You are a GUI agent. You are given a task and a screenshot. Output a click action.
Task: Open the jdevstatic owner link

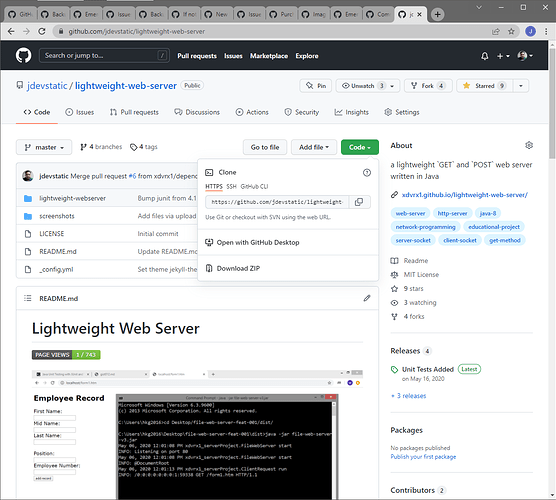47,86
